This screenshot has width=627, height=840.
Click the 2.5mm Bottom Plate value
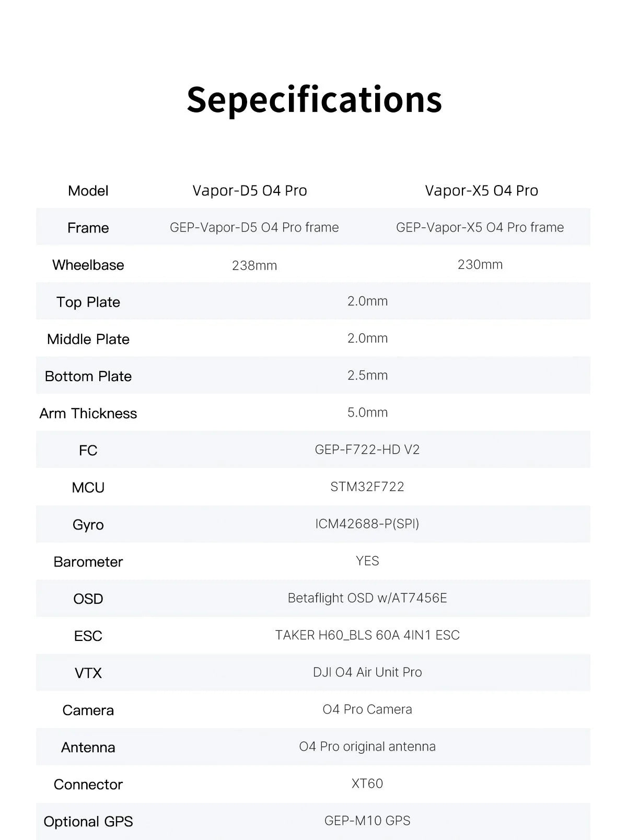[367, 375]
